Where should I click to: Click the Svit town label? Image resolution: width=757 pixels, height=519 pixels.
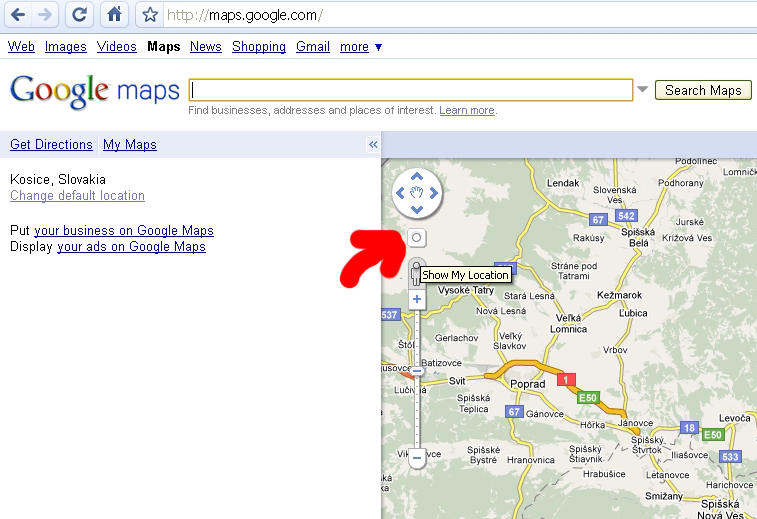click(x=457, y=381)
